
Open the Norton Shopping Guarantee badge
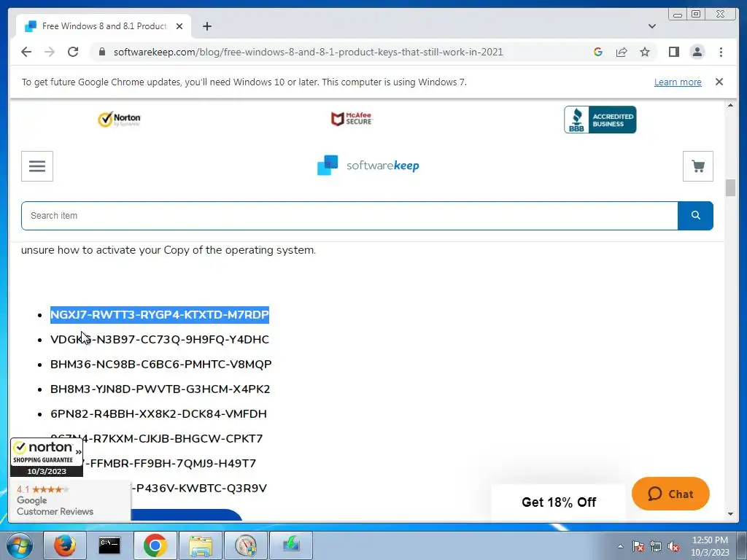coord(47,458)
